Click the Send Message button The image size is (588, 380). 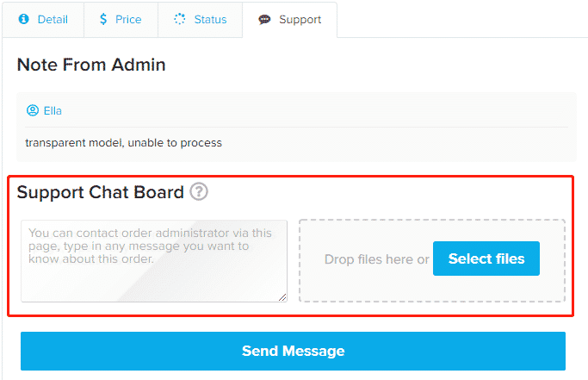[293, 351]
